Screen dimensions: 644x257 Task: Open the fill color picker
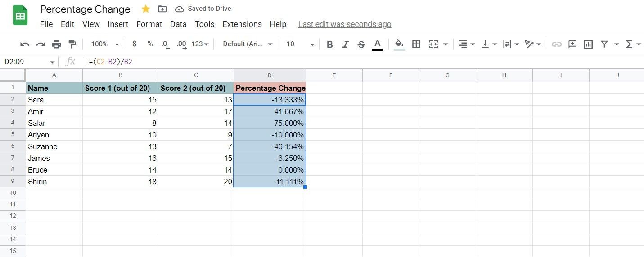point(399,44)
